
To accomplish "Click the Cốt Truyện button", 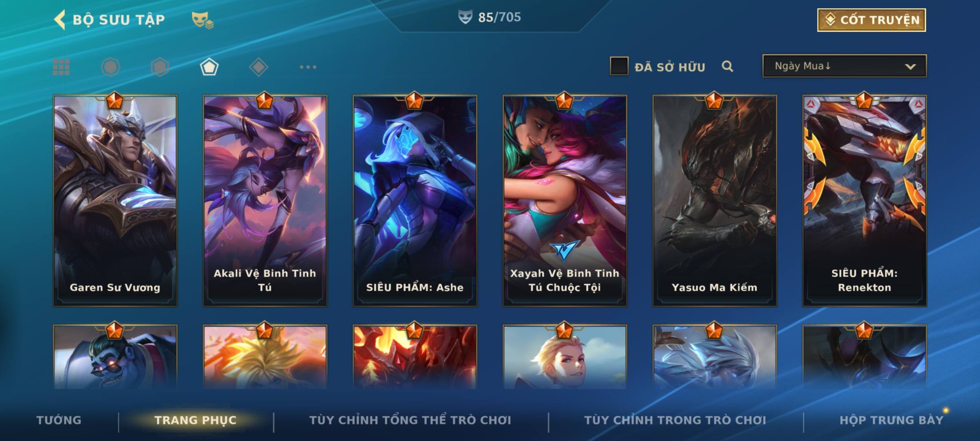I will [871, 20].
